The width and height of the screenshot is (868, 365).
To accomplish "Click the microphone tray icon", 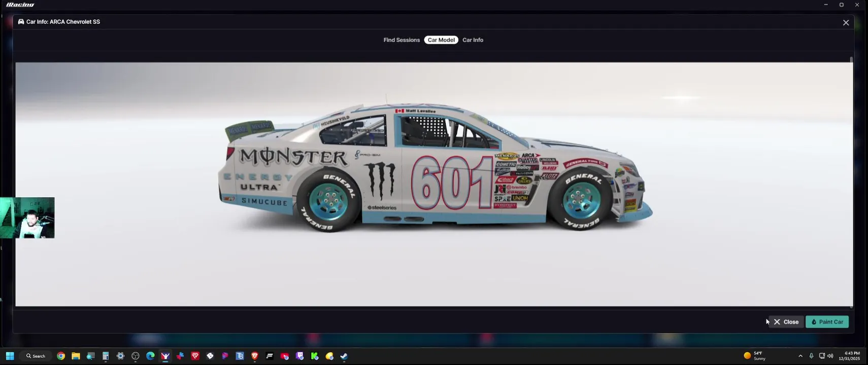I will [811, 356].
